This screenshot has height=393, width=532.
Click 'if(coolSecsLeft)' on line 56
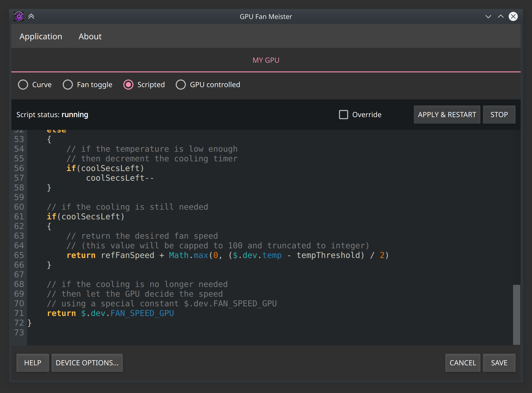[x=105, y=168]
